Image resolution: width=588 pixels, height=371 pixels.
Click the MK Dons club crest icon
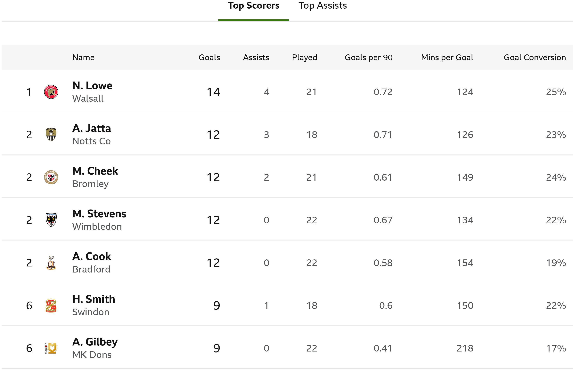(51, 348)
